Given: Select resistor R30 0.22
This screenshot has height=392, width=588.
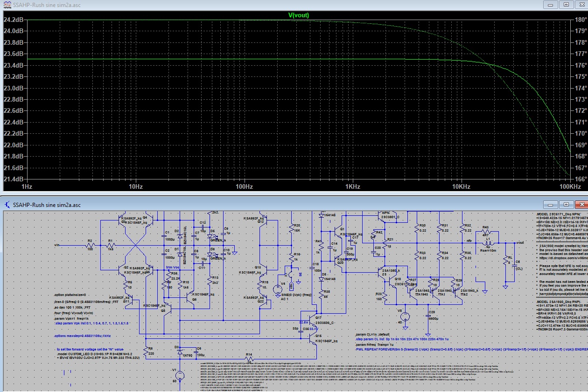Looking at the screenshot, I should 416,228.
